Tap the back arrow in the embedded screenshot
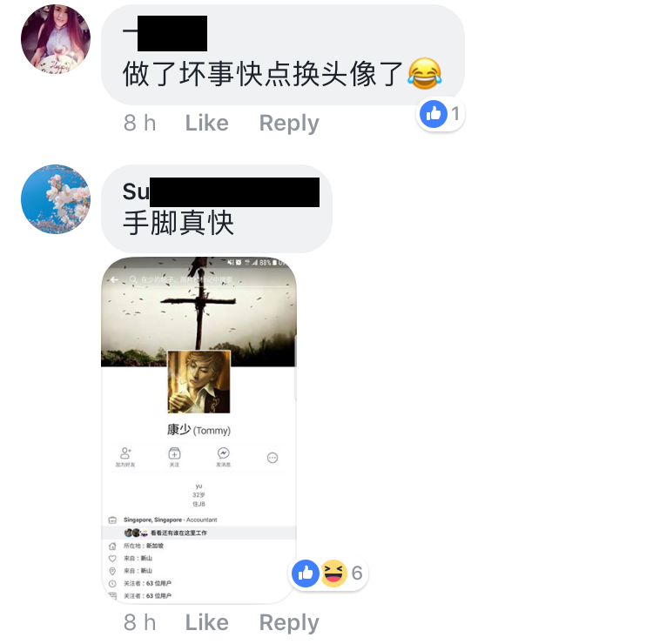Screen dimensions: 653x644 point(114,279)
